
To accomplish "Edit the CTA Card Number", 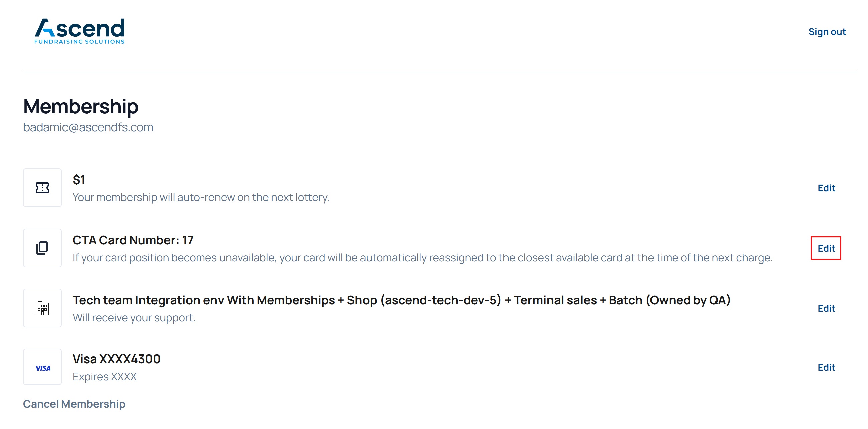I will click(826, 248).
